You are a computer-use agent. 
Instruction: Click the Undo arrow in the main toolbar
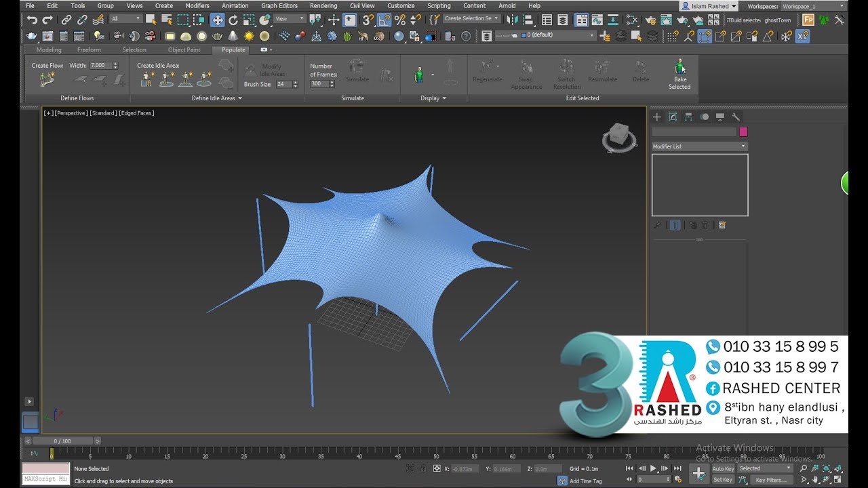[32, 20]
